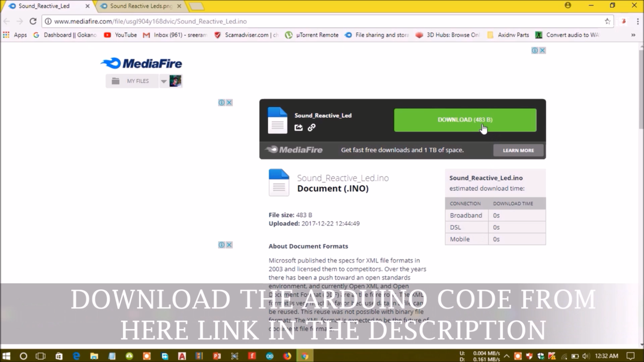This screenshot has height=362, width=644.
Task: Open Task View in the taskbar
Action: pos(41,356)
